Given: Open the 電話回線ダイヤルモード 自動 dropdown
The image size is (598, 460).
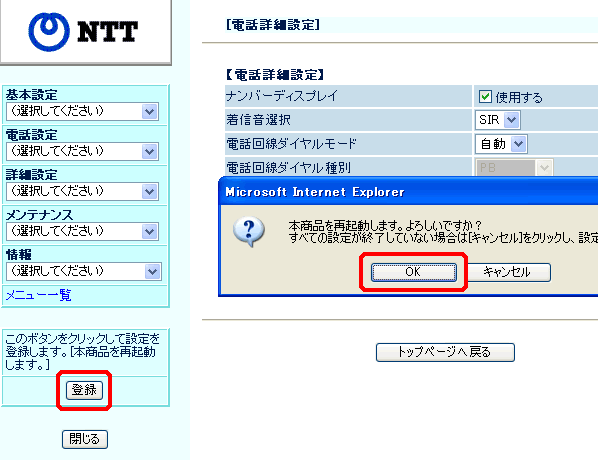Looking at the screenshot, I should click(x=501, y=144).
